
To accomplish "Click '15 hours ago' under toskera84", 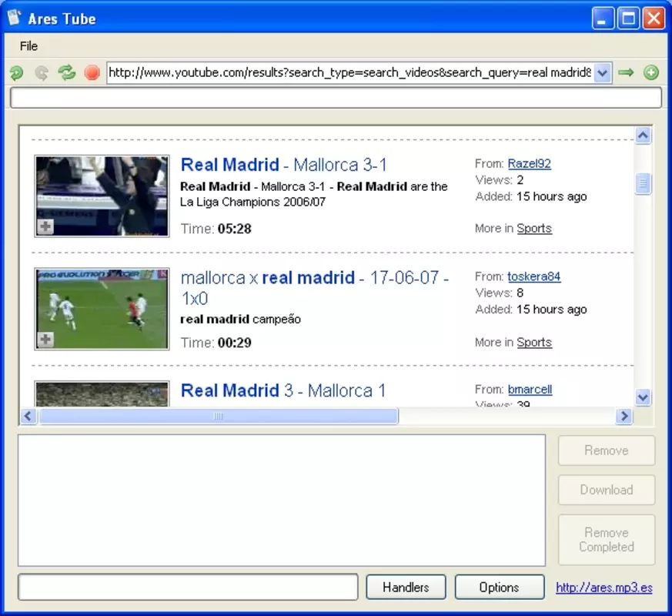I will click(x=552, y=310).
